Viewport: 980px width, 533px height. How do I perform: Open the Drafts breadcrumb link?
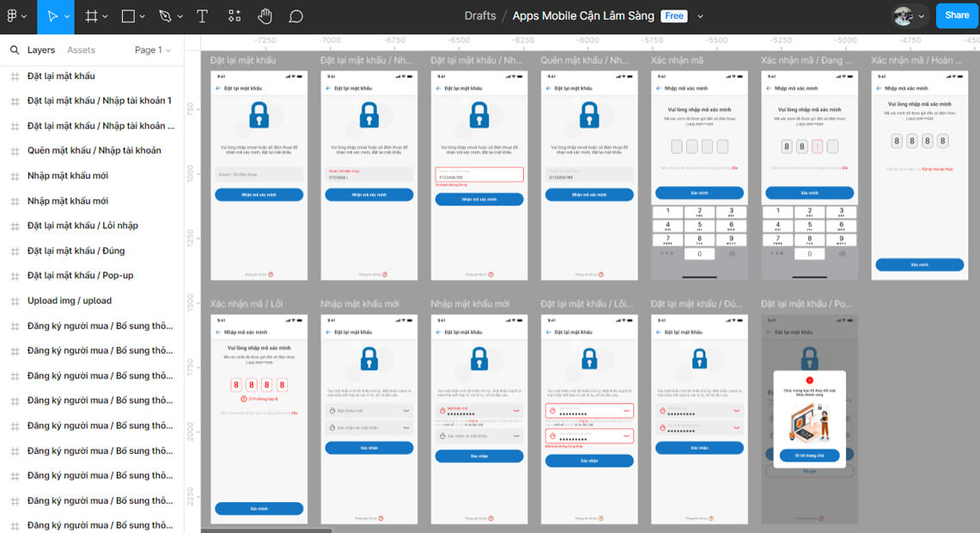pyautogui.click(x=480, y=15)
